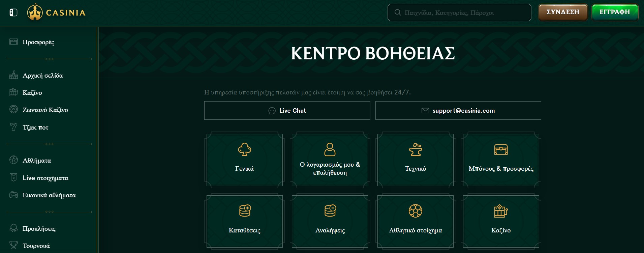Click the ΣΥΝΔΕΣΗ login button
644x253 pixels.
563,12
